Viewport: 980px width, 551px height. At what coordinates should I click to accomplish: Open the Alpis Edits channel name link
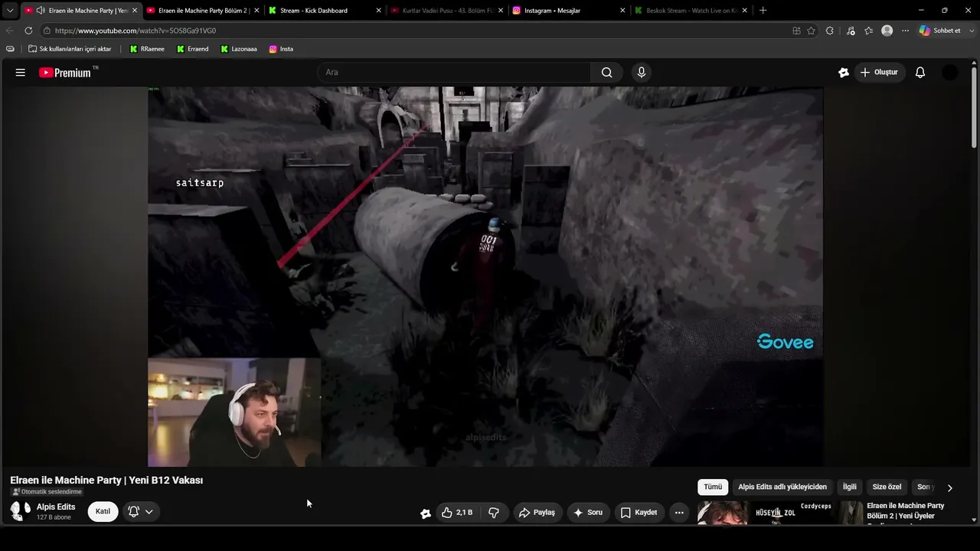(56, 507)
